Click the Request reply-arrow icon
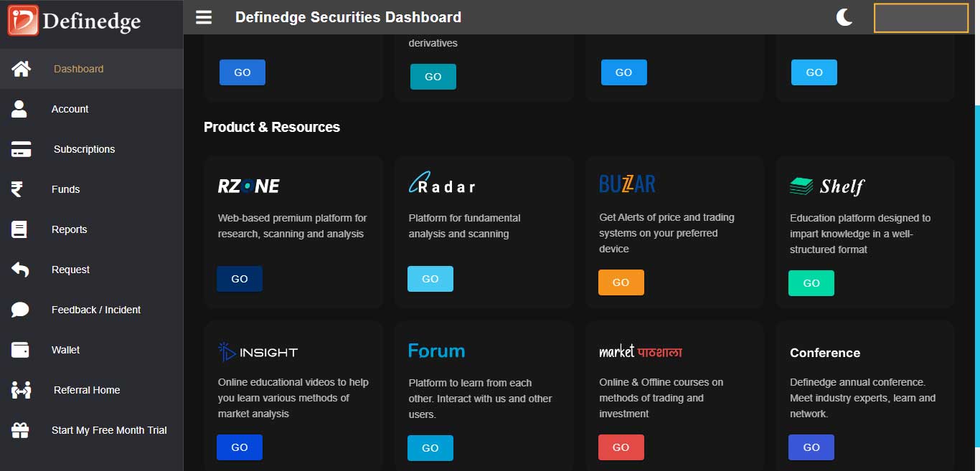Image resolution: width=980 pixels, height=471 pixels. (20, 270)
